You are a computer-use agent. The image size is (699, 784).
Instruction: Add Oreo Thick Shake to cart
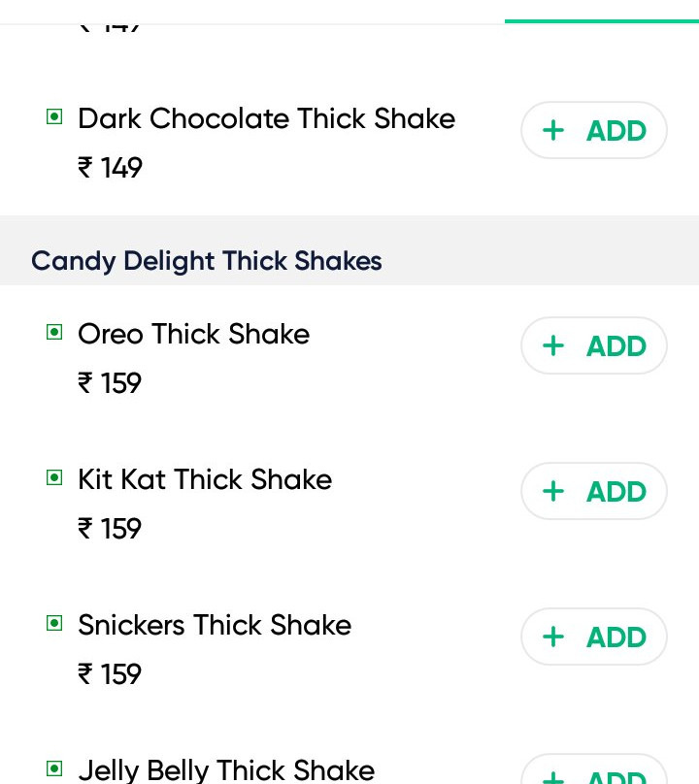594,346
